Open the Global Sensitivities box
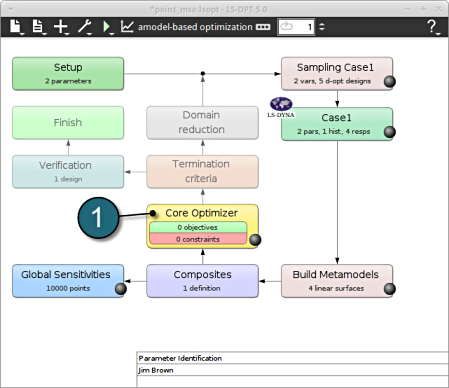This screenshot has height=388, width=449. [x=68, y=281]
